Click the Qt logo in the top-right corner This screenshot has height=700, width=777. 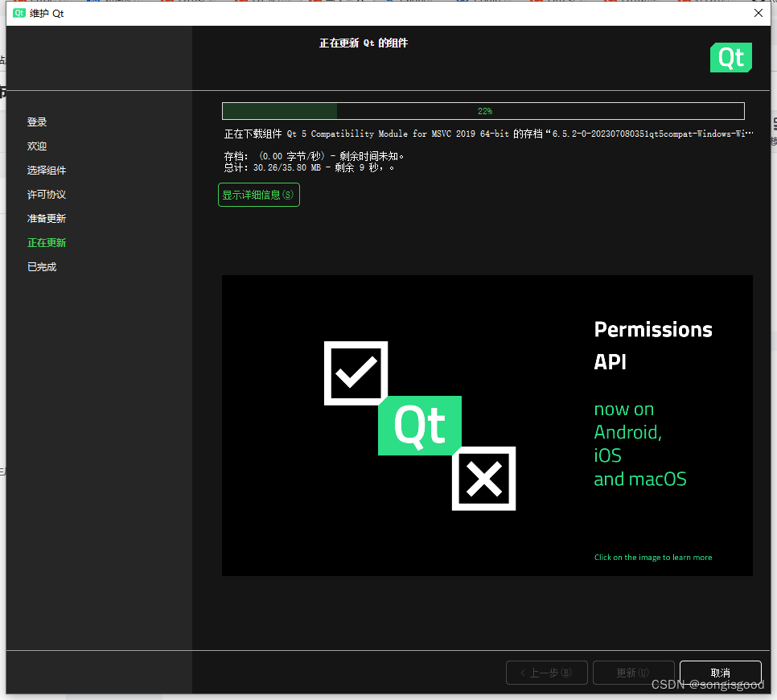point(730,57)
